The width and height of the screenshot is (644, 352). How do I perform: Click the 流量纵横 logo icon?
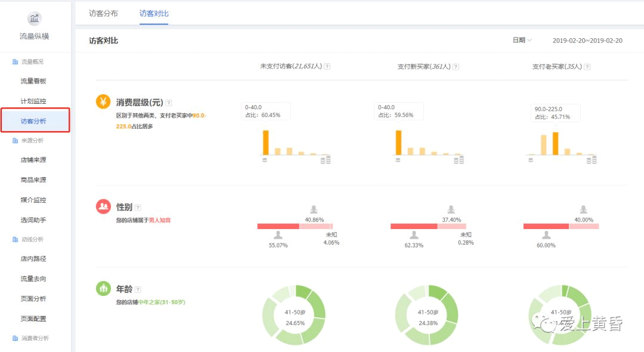click(35, 18)
